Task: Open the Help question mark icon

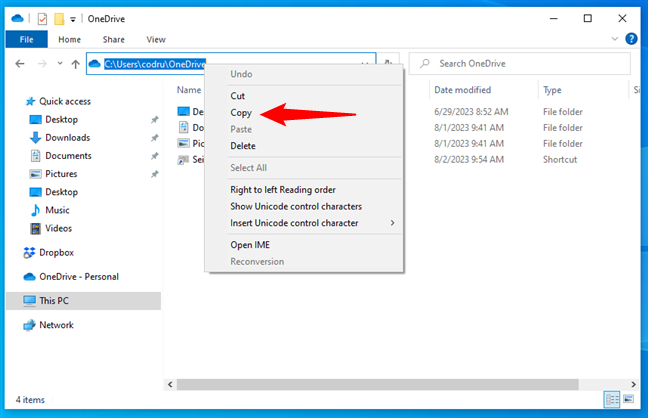Action: tap(631, 39)
